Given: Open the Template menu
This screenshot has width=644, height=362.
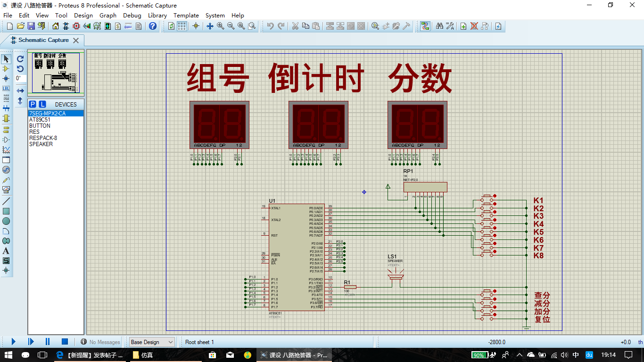Looking at the screenshot, I should [186, 15].
